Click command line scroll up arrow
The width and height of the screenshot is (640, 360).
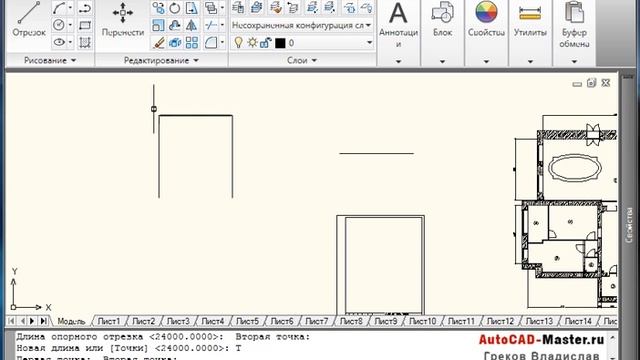[613, 338]
